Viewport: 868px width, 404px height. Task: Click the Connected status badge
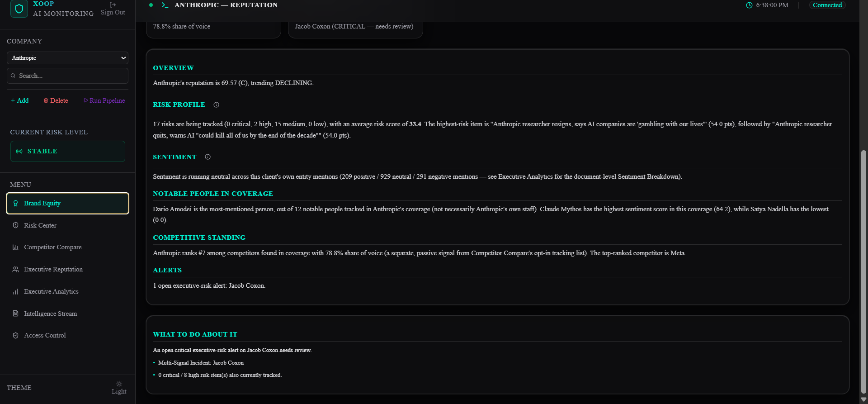(x=827, y=5)
